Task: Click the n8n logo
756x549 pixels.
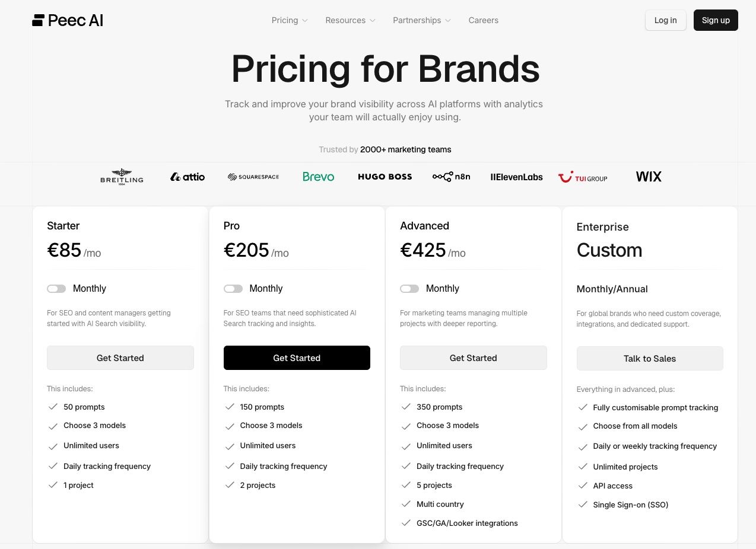Action: click(451, 176)
